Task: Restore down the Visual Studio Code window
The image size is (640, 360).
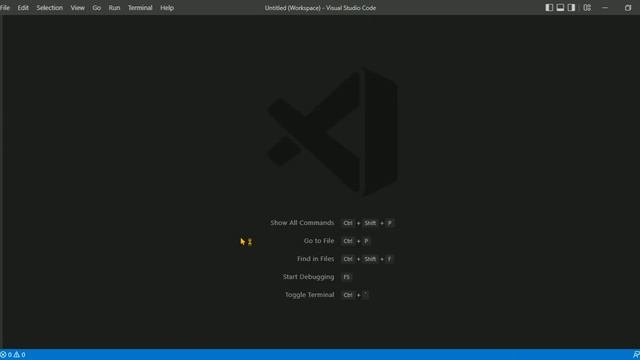Action: pyautogui.click(x=628, y=8)
